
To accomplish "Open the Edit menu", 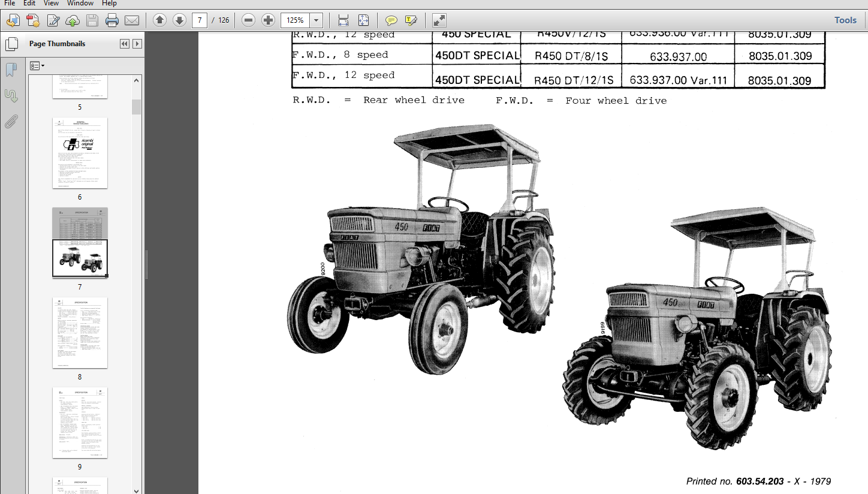I will click(x=29, y=3).
